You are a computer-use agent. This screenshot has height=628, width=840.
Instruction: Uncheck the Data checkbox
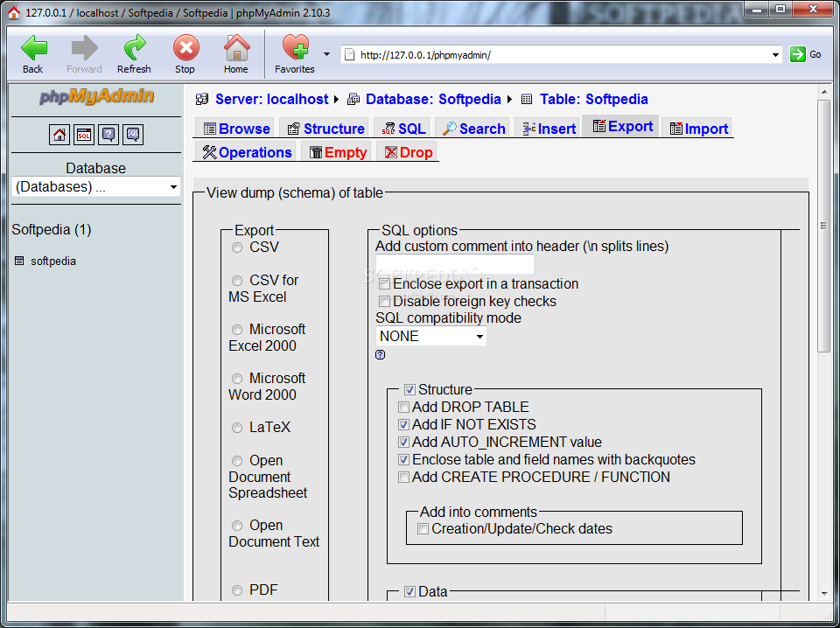409,591
